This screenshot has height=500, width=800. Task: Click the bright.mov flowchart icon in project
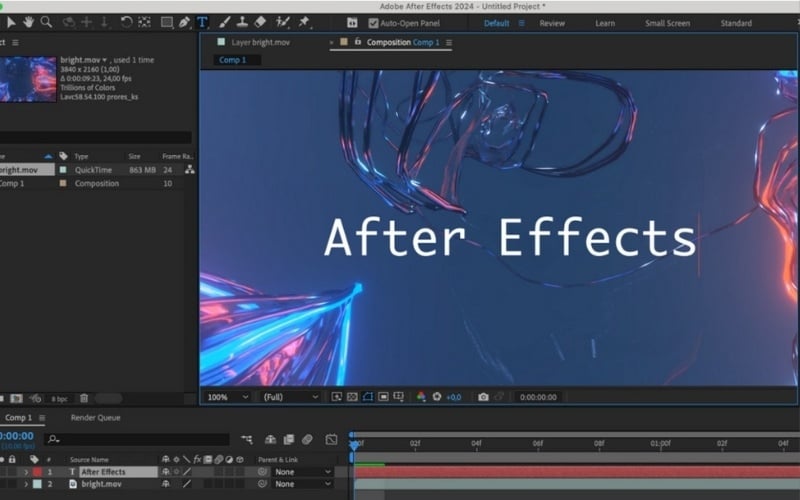[190, 169]
